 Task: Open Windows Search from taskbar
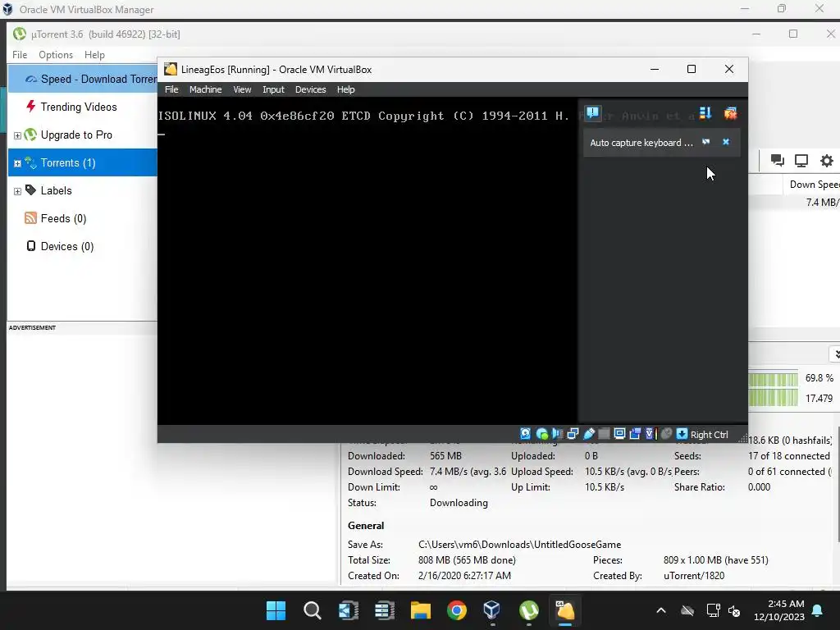[x=313, y=610]
